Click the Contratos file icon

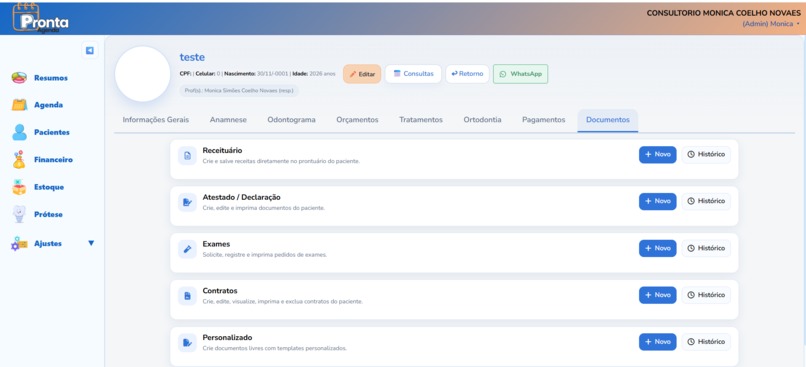pos(187,296)
